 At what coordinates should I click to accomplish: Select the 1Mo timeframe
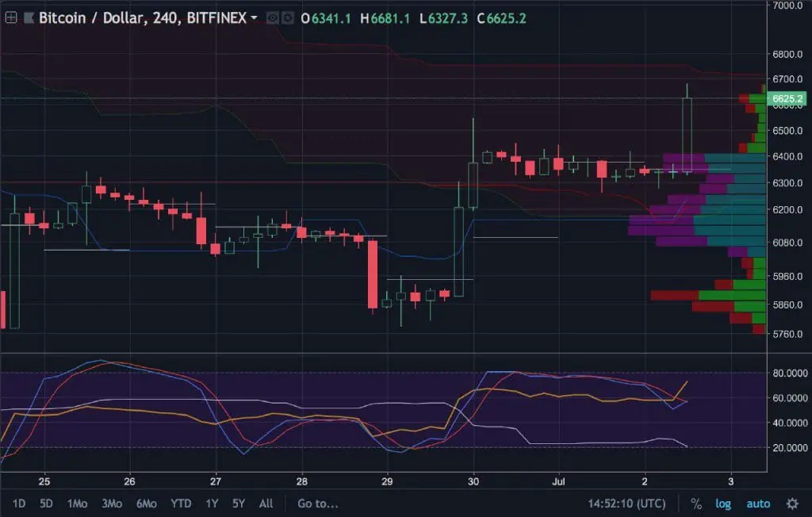coord(77,504)
